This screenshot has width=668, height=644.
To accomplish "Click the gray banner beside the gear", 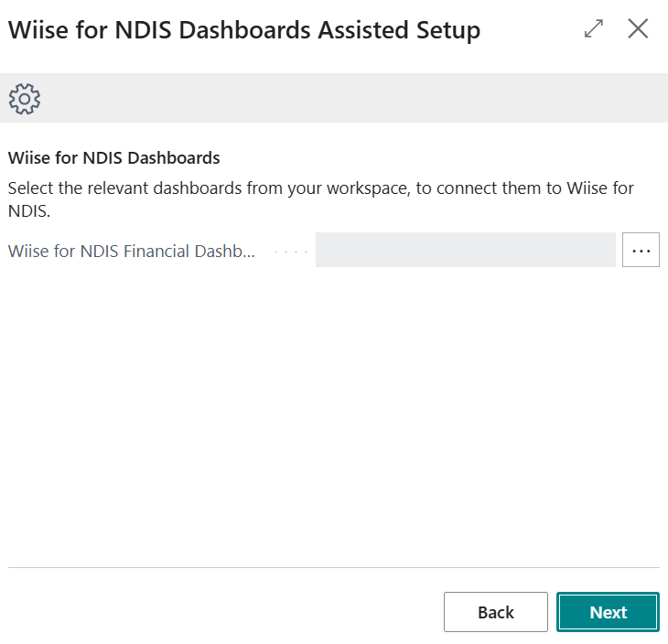I will pyautogui.click(x=348, y=99).
